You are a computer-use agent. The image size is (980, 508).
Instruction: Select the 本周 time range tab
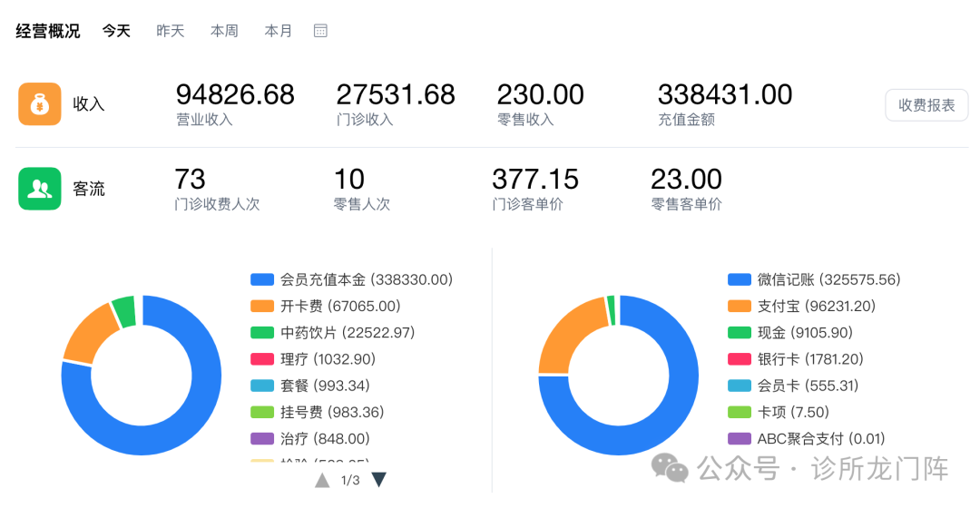tap(224, 31)
